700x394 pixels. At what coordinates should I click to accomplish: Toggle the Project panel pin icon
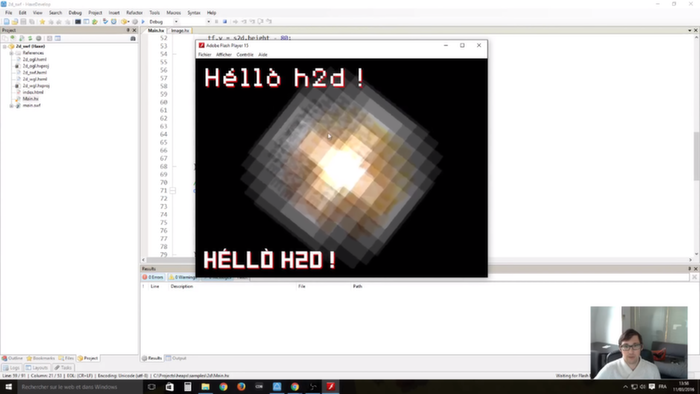128,30
